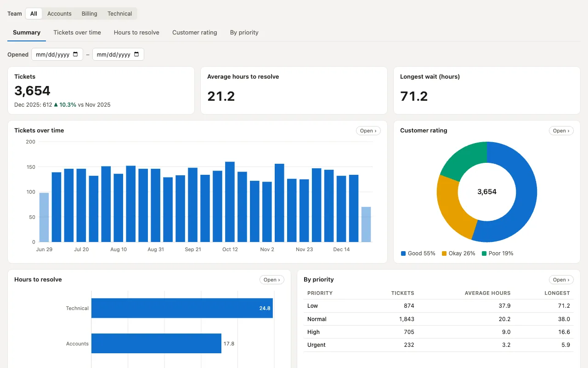Switch to the Customer rating tab
Screen dimensions: 588x368
tap(195, 33)
